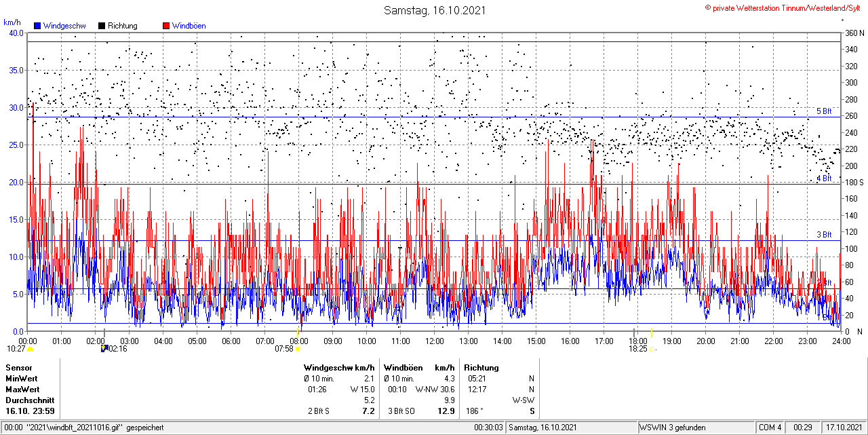Click the red Windböen legend swatch

click(166, 26)
